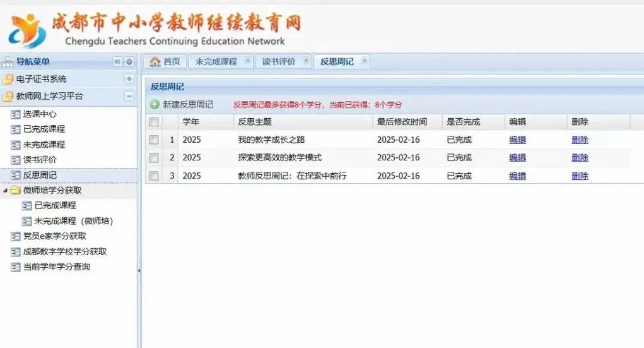This screenshot has height=348, width=644.
Task: Click date 2025-02-16 in row 1
Action: (x=399, y=140)
